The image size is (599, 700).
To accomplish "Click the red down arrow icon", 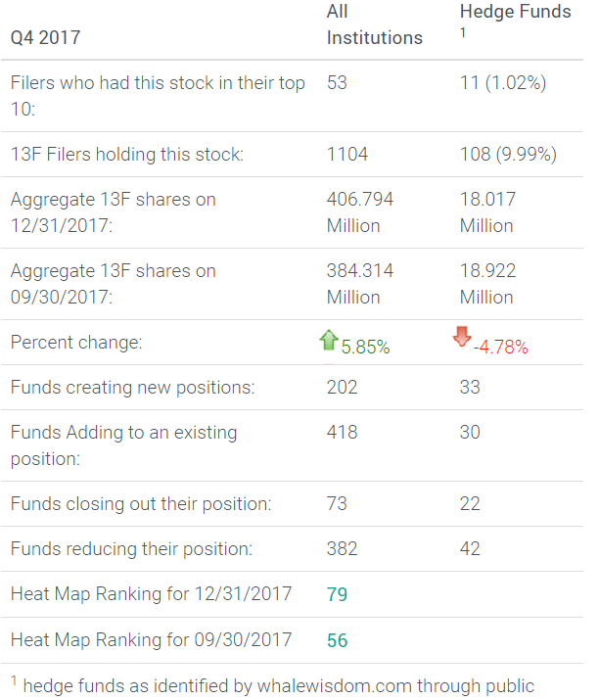I will [x=462, y=338].
